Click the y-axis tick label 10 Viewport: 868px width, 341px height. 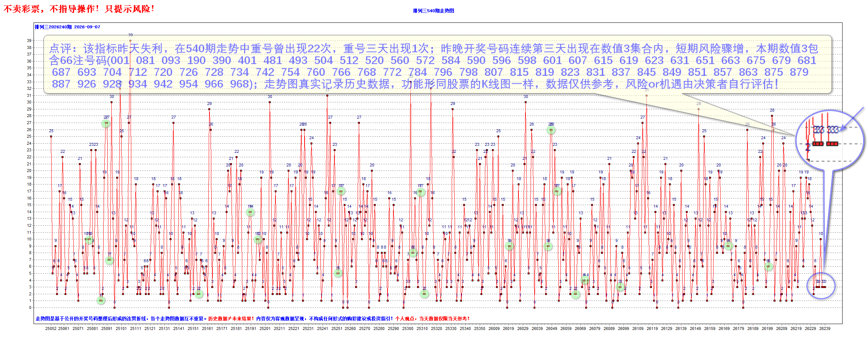tap(29, 239)
